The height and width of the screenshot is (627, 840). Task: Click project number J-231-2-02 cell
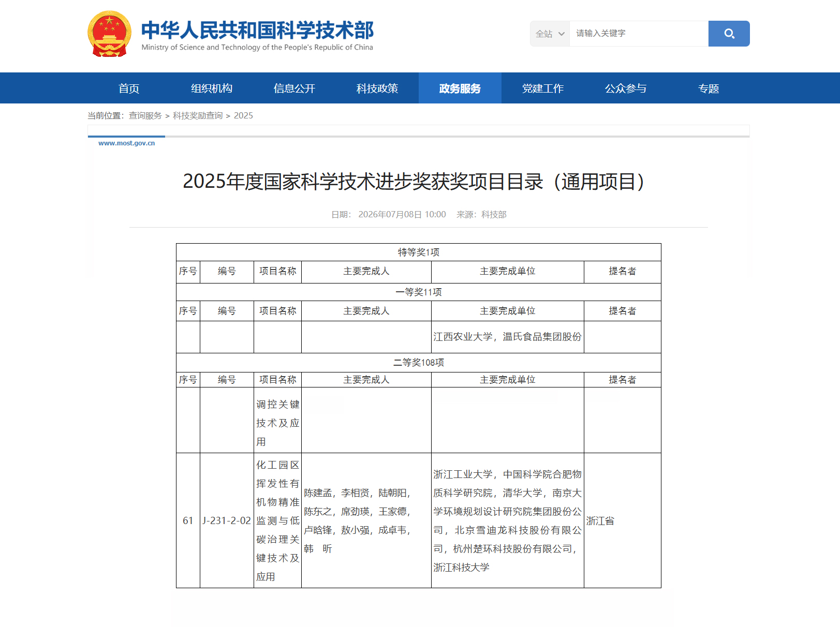(x=227, y=520)
